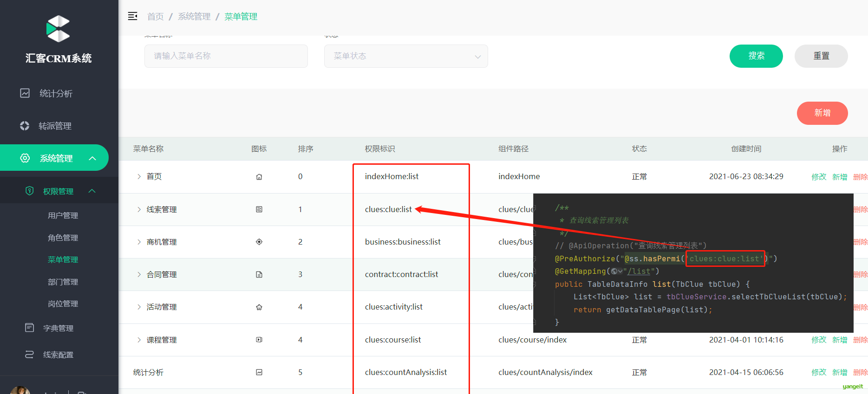Expand the 合同管理 tree row
The width and height of the screenshot is (868, 394).
[x=139, y=274]
